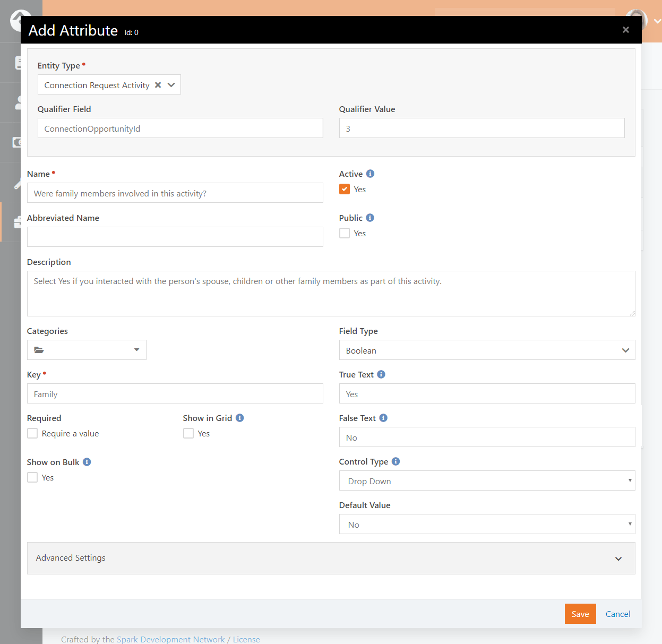Open the Control Type Drop Down select
662x644 pixels.
point(487,480)
